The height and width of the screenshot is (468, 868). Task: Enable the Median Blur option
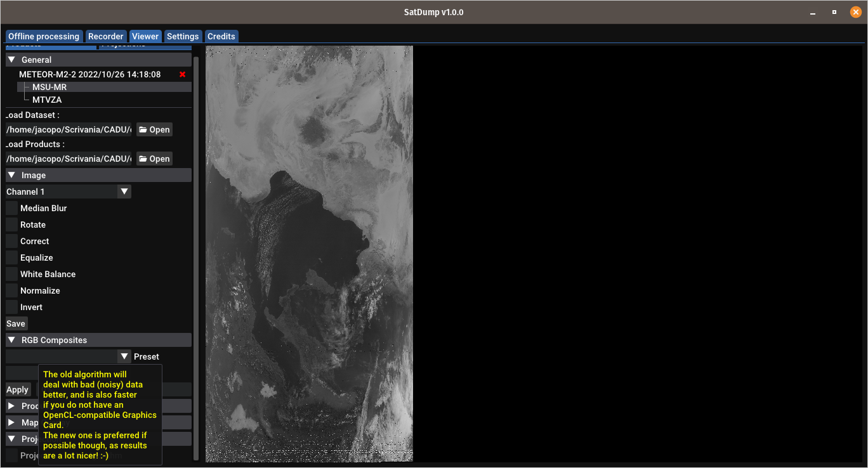[11, 208]
